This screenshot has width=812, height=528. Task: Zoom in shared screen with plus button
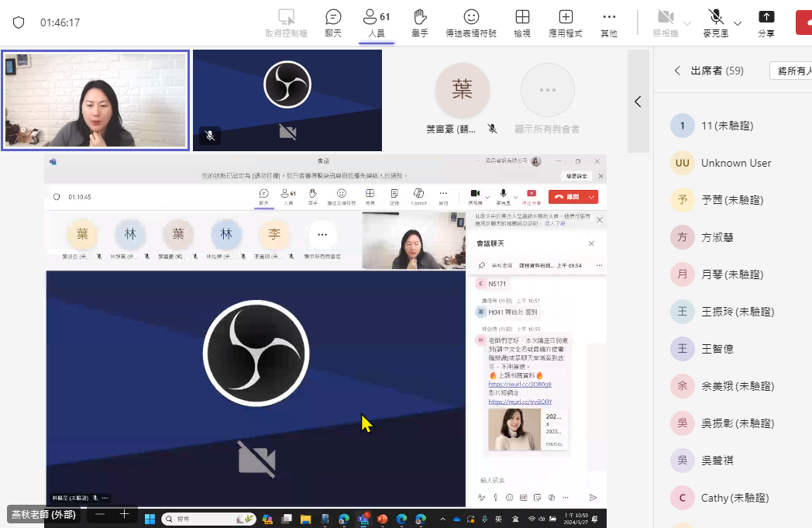point(124,514)
